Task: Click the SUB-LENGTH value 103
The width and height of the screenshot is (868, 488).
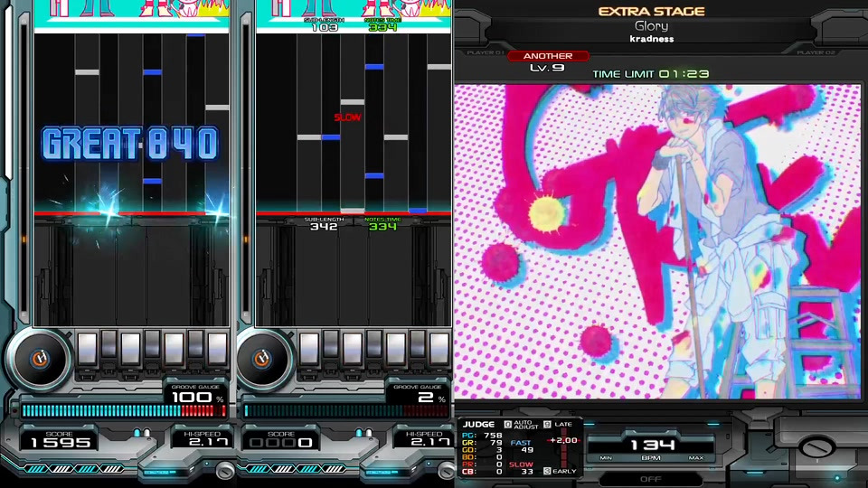Action: click(325, 26)
